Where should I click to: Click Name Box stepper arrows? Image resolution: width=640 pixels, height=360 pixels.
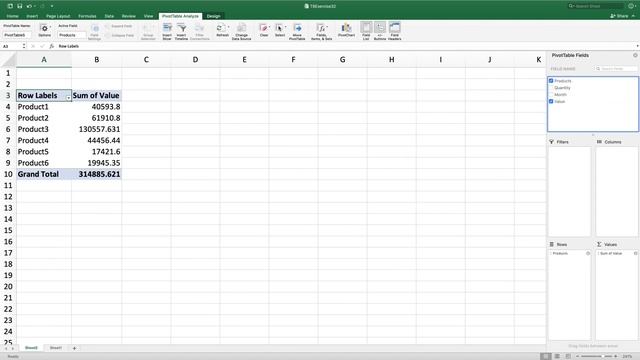24,46
